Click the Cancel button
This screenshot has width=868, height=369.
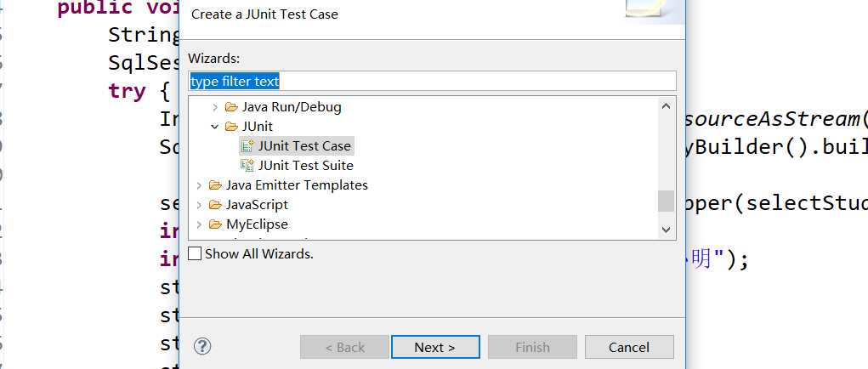pyautogui.click(x=629, y=347)
